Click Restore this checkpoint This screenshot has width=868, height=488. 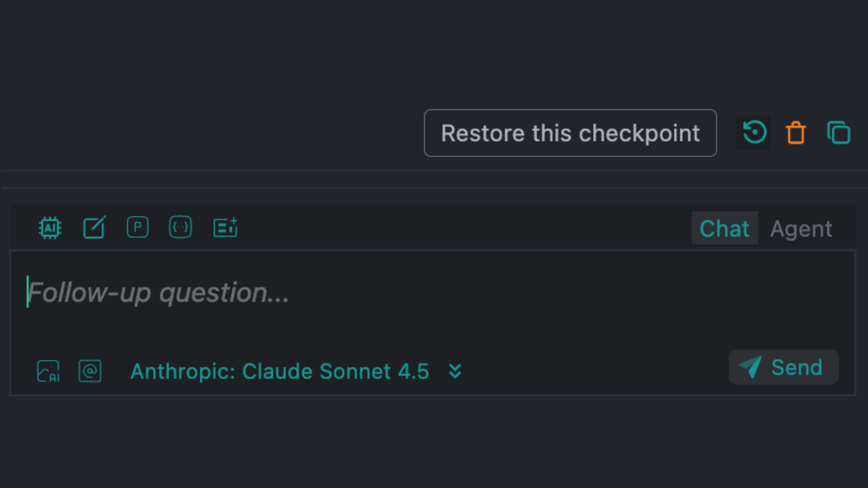(570, 133)
